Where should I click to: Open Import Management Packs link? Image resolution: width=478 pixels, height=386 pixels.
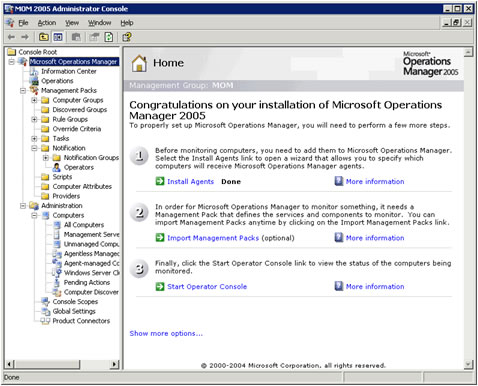[213, 238]
